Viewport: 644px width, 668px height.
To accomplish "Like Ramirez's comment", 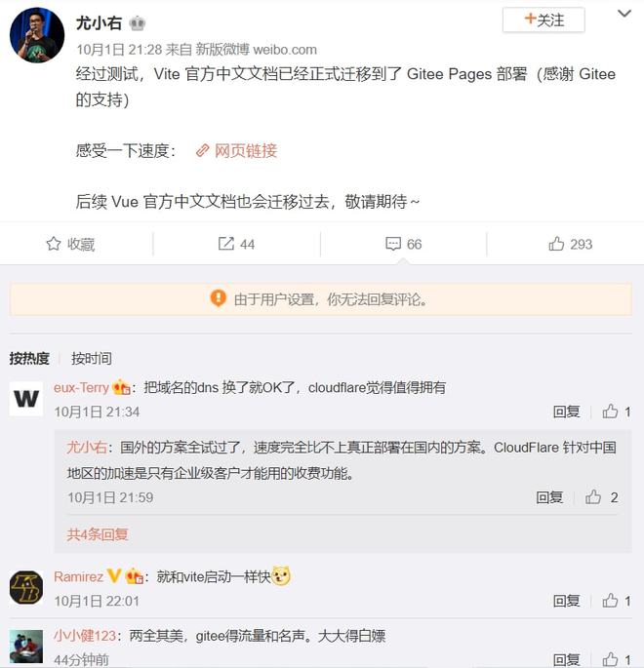I will [x=610, y=601].
